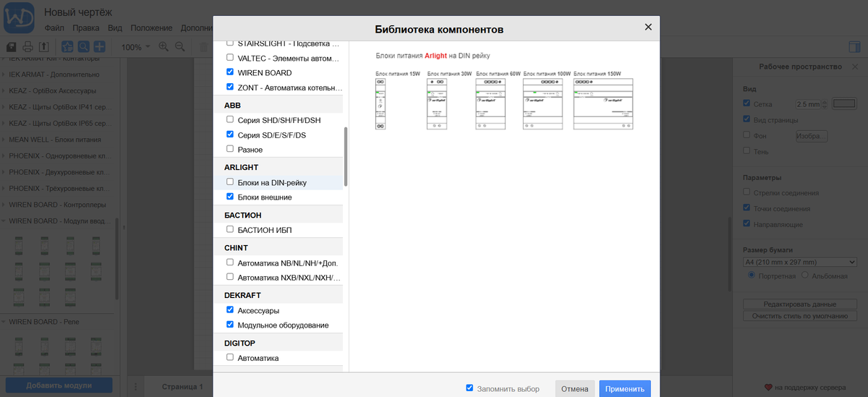Viewport: 868px width, 397px height.
Task: Check Автоматика NB/NL/NH/+Доп. checkbox
Action: (x=230, y=262)
